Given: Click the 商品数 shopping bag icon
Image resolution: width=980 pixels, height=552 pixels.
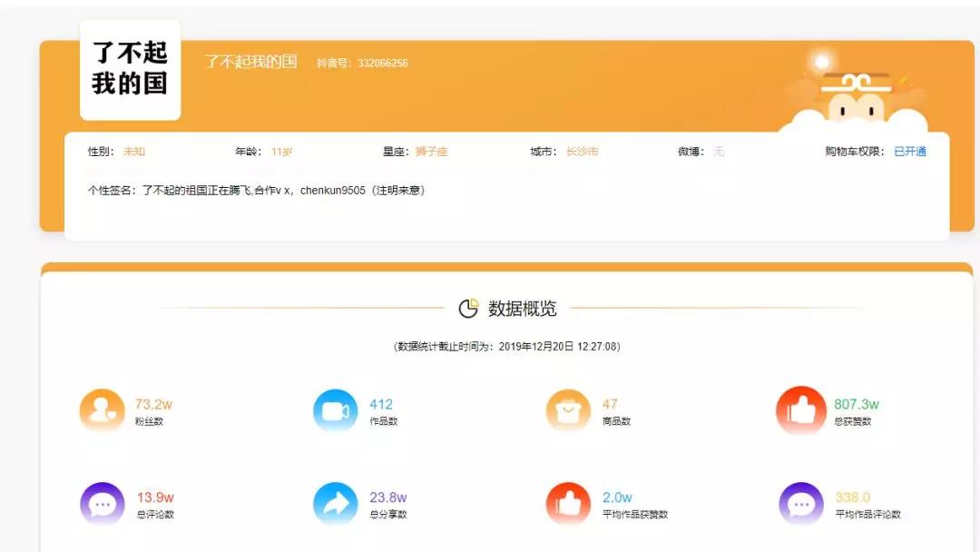Looking at the screenshot, I should click(568, 409).
